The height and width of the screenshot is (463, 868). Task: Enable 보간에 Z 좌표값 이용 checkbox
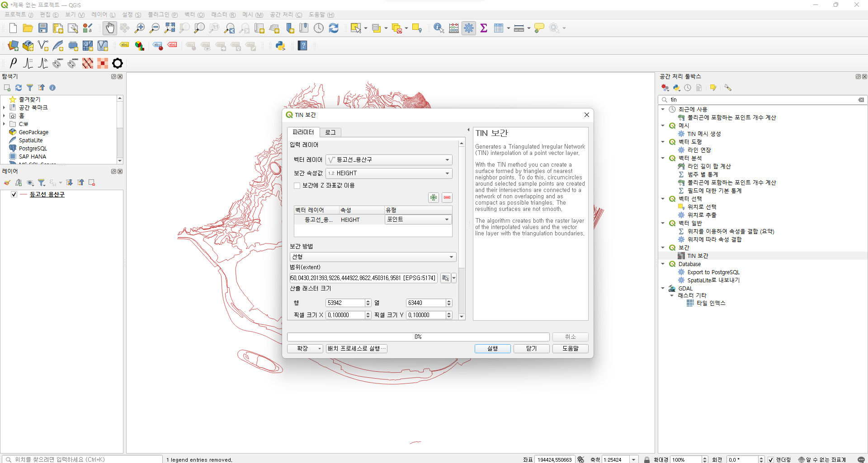(x=297, y=186)
